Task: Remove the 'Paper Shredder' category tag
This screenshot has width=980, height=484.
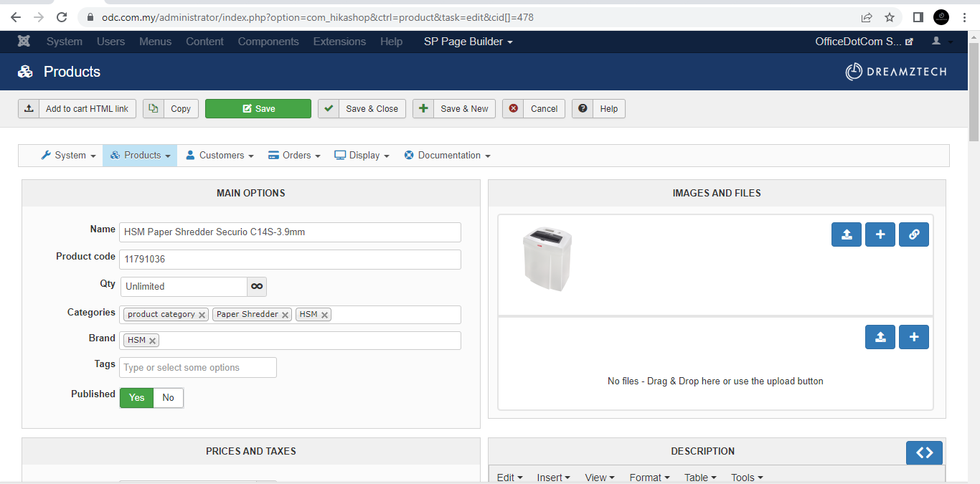Action: 286,315
